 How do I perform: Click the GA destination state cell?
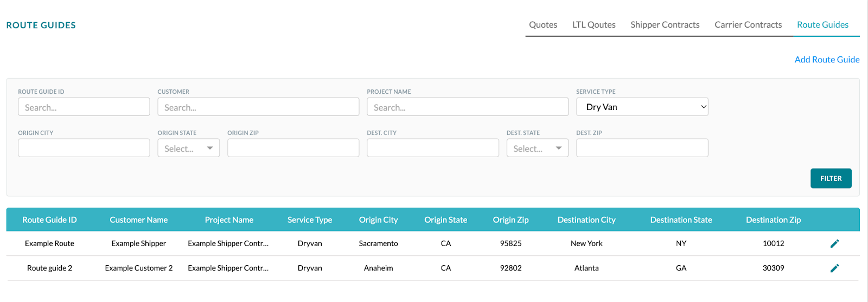[681, 268]
